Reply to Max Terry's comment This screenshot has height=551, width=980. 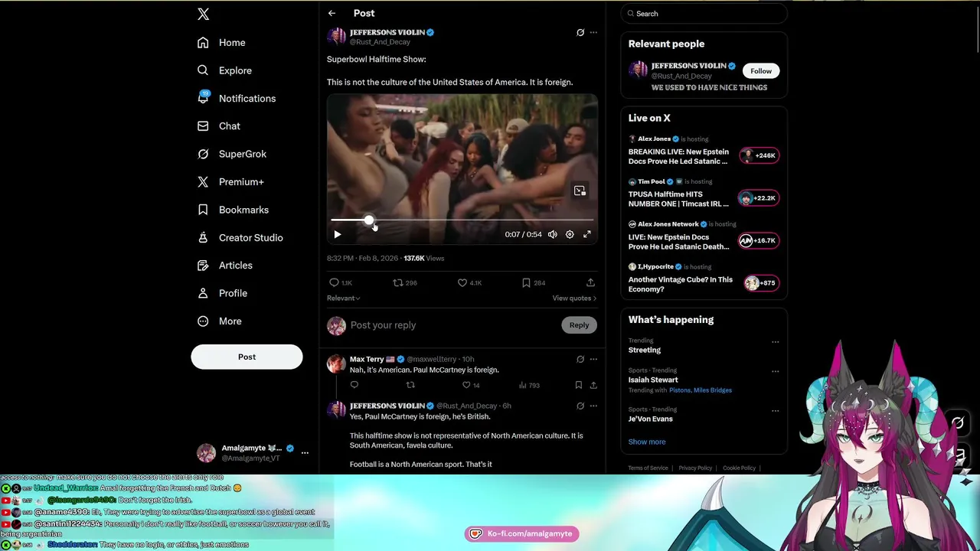[x=354, y=385]
